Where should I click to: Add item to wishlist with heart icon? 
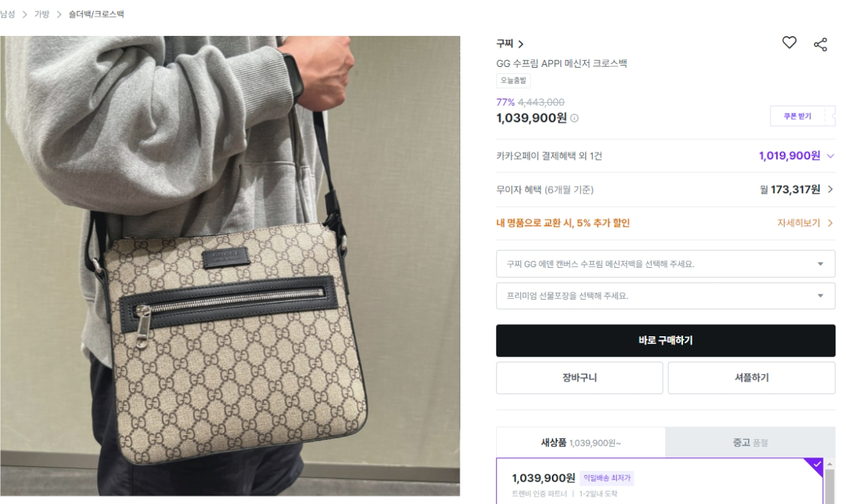tap(789, 43)
